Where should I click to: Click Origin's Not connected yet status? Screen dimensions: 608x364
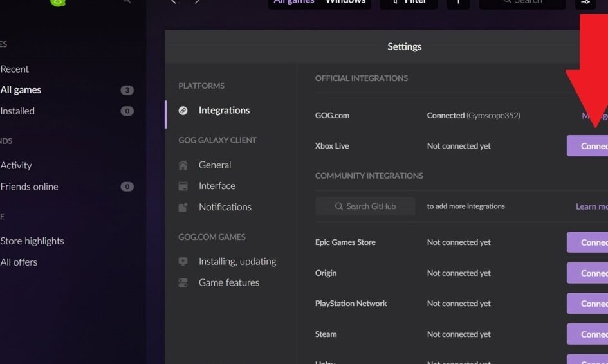click(459, 273)
